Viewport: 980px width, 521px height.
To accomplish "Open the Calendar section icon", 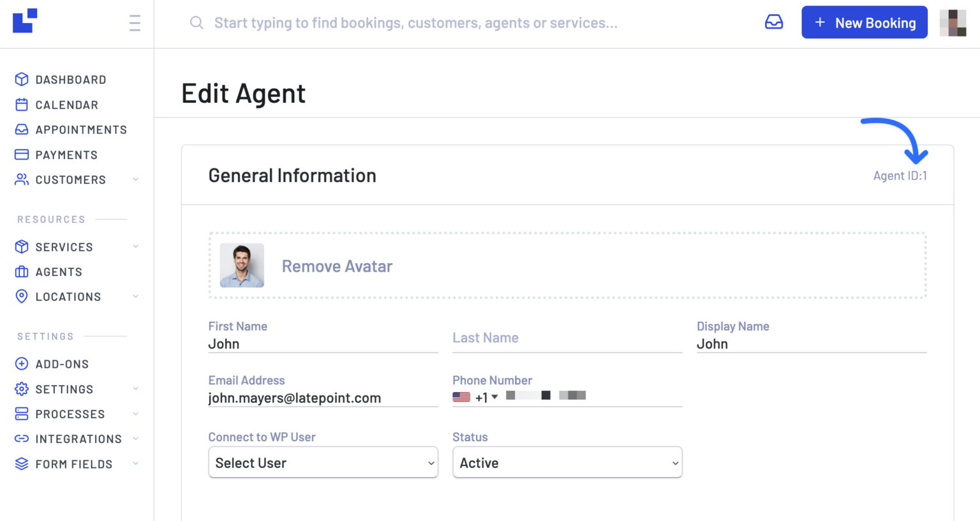I will 21,105.
